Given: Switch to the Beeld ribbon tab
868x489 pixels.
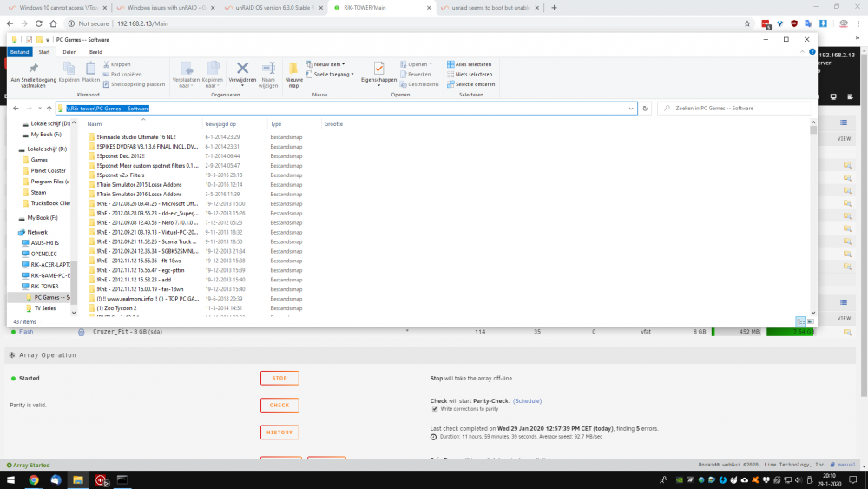Looking at the screenshot, I should 95,52.
